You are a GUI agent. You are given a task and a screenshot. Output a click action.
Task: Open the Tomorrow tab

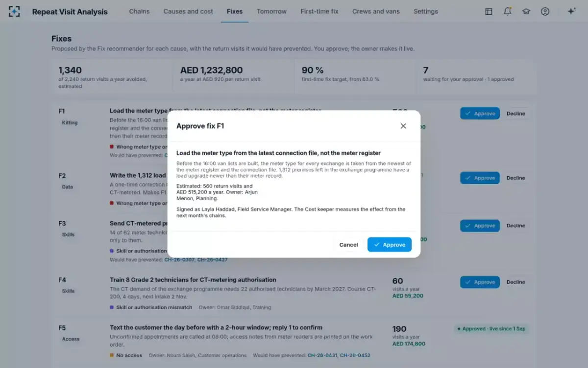[271, 11]
